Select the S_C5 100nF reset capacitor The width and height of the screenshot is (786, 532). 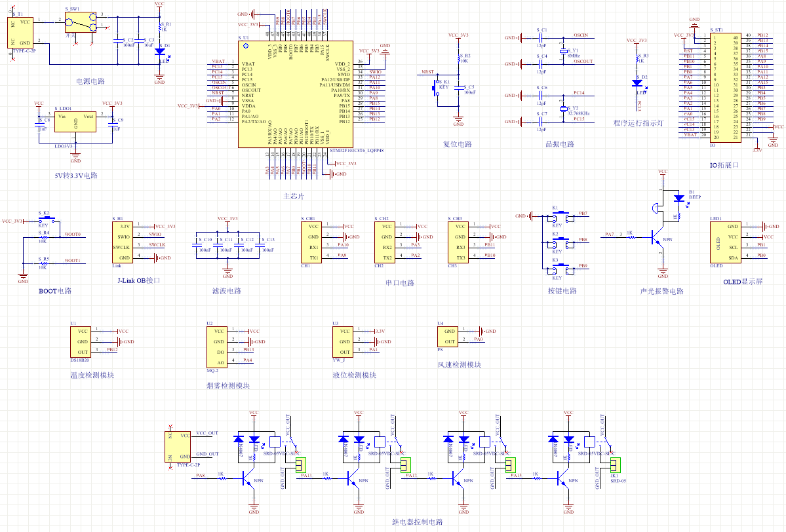point(458,88)
